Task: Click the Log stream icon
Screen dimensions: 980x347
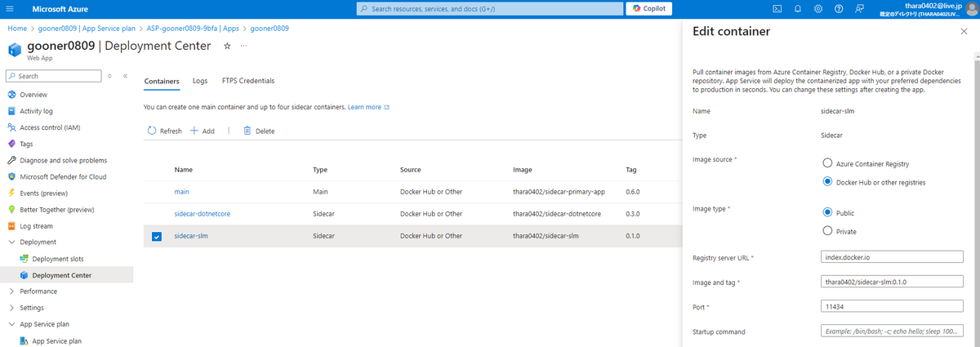Action: click(11, 225)
